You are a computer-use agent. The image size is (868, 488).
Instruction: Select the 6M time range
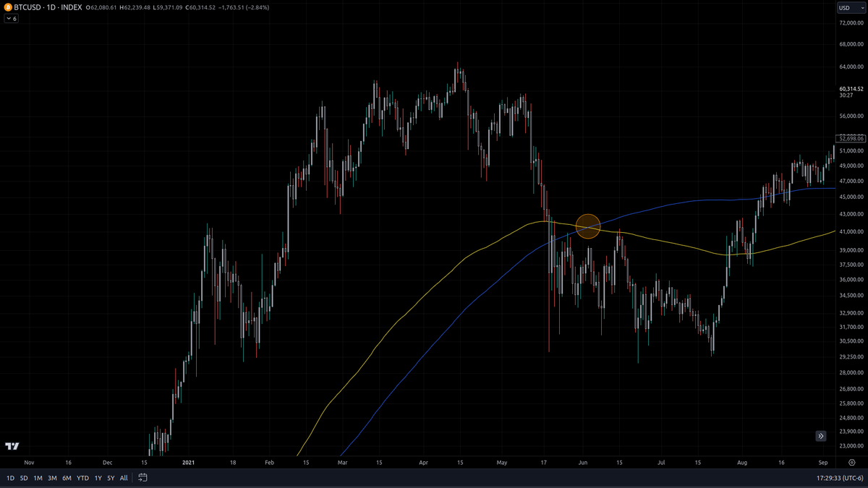[x=67, y=478]
